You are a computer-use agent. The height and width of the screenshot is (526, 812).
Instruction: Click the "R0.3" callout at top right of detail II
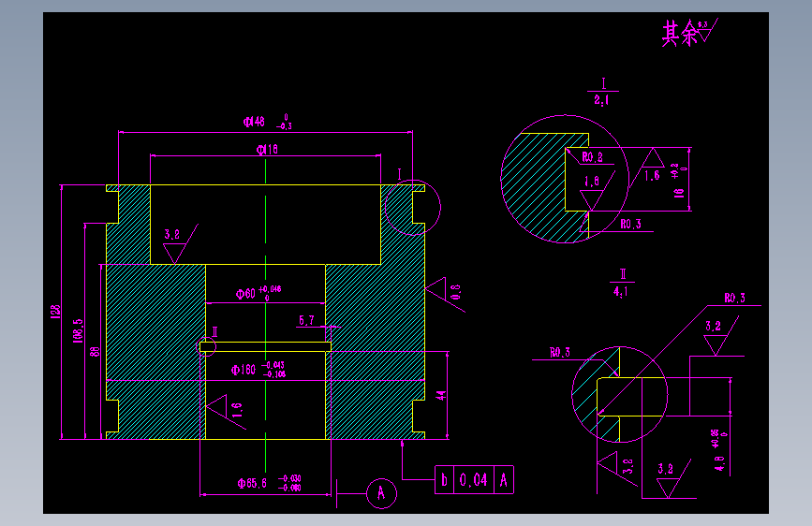pos(735,298)
